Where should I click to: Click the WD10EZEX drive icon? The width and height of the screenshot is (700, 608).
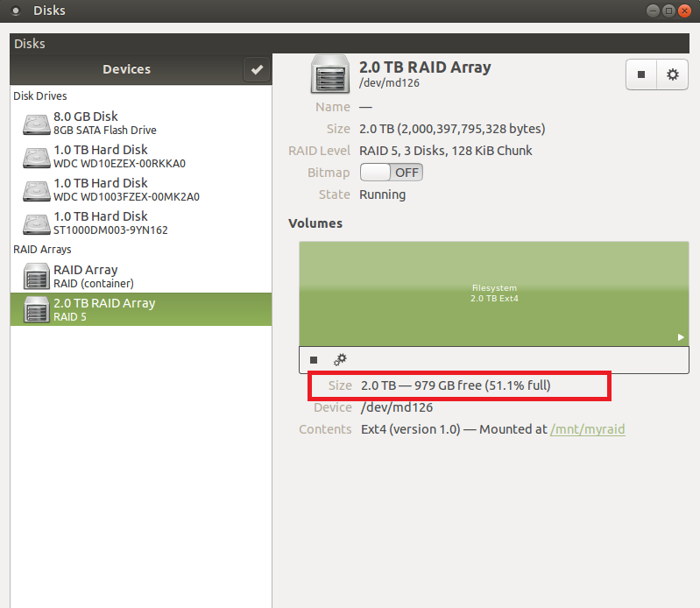pyautogui.click(x=37, y=158)
